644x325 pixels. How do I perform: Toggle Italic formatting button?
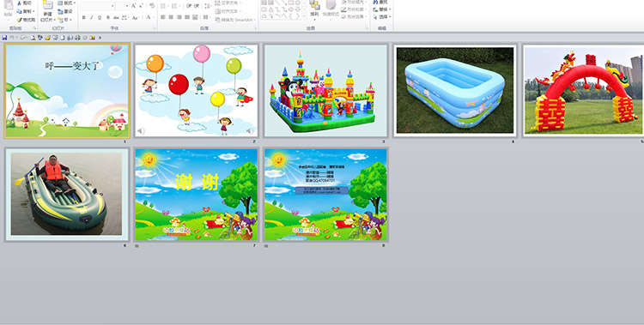tap(91, 17)
